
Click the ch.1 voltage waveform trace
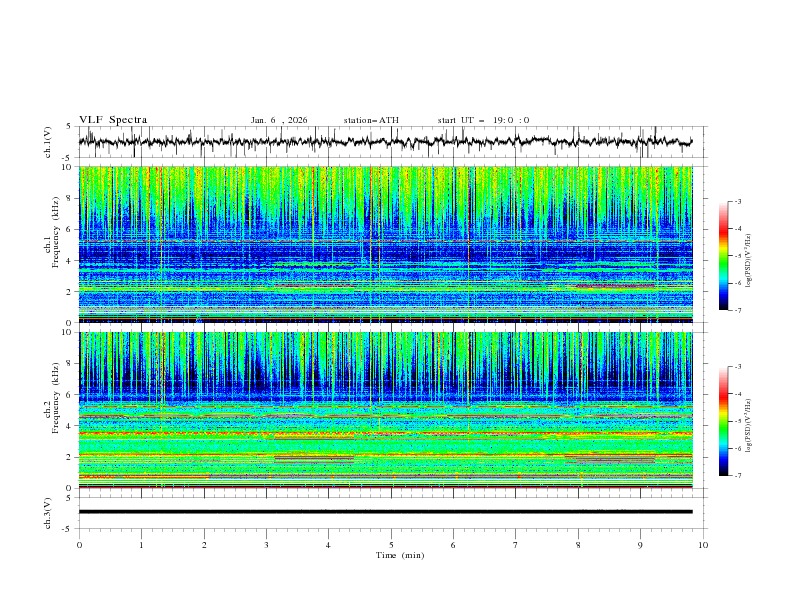(x=385, y=142)
